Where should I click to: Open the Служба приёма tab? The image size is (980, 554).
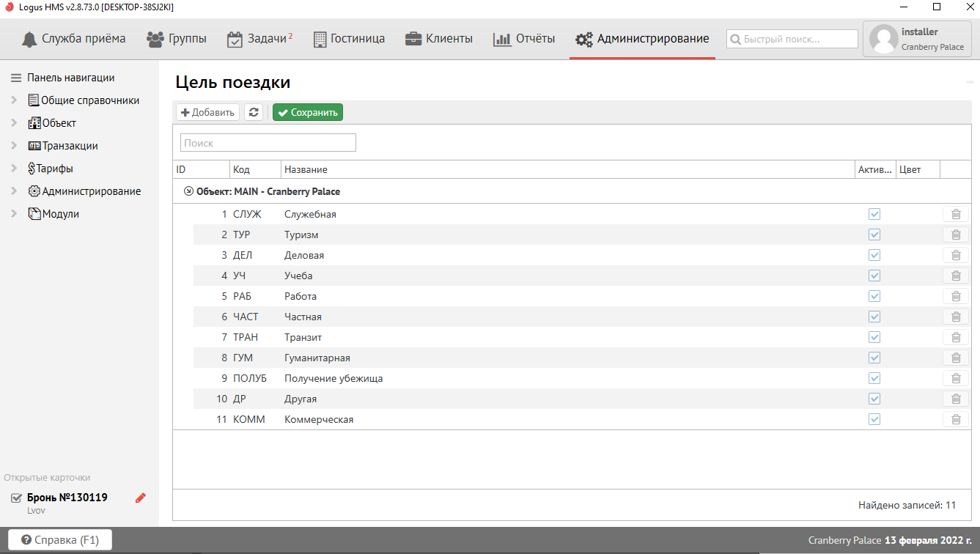[x=73, y=39]
